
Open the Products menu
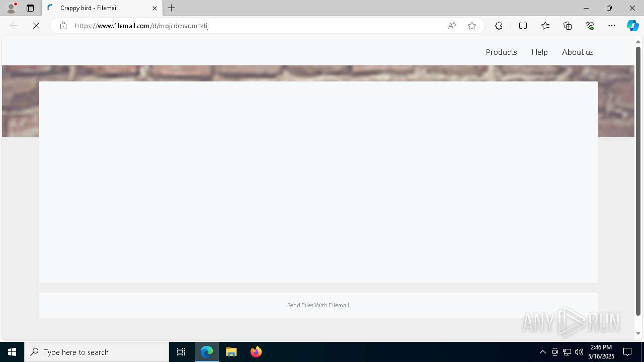[x=501, y=52]
